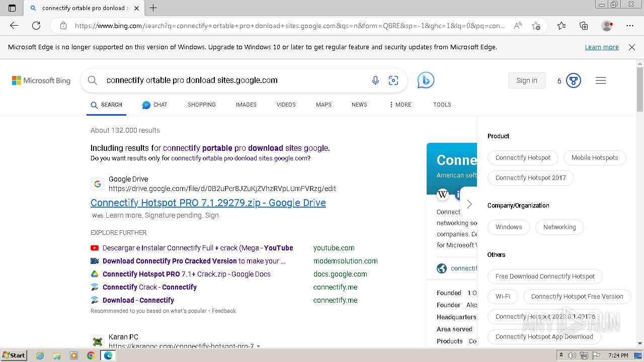Go to Microsoft Bing home logo
Image resolution: width=644 pixels, height=362 pixels.
[x=41, y=80]
